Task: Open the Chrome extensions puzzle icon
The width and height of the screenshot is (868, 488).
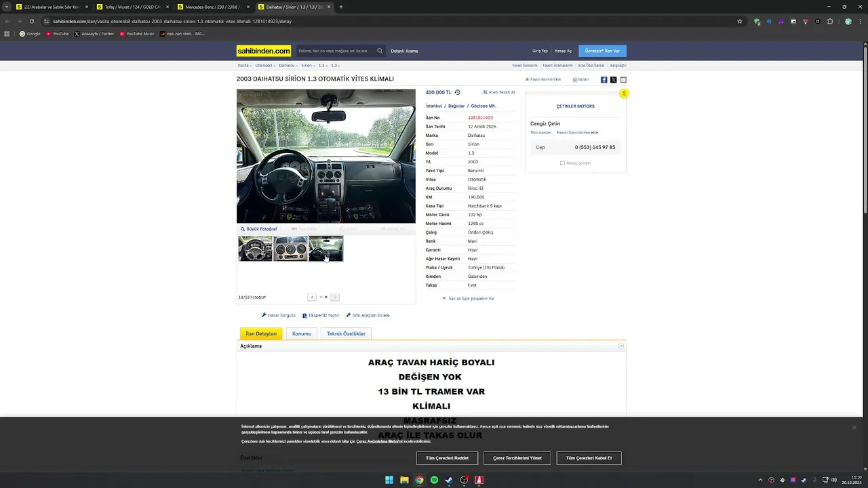Action: pos(830,21)
